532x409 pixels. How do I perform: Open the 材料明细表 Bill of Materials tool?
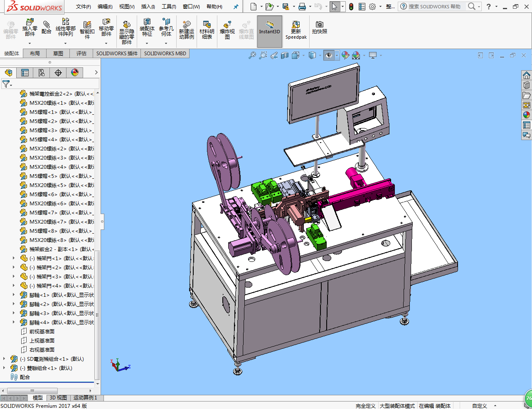(207, 30)
